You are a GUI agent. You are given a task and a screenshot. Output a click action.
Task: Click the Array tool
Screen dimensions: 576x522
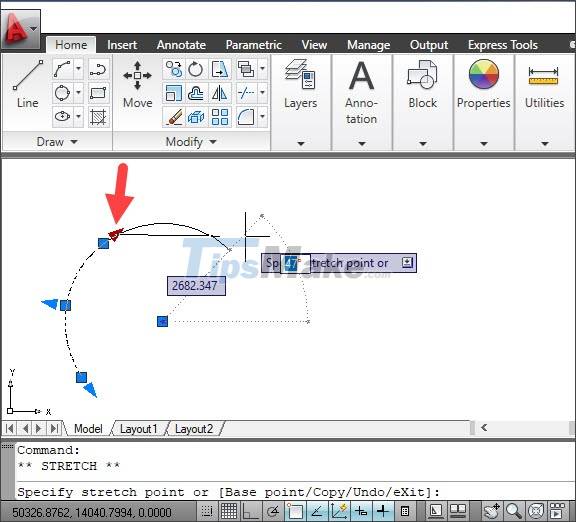tap(220, 117)
